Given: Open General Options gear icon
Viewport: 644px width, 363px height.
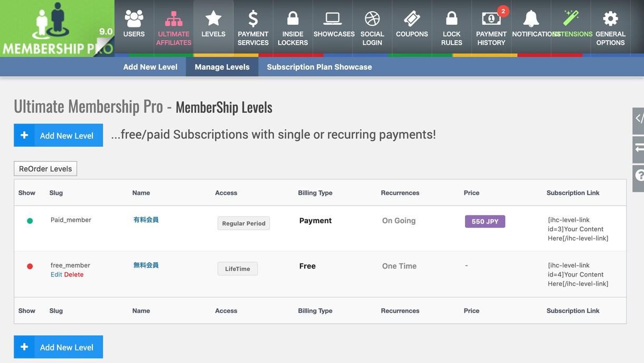Looking at the screenshot, I should (x=611, y=19).
